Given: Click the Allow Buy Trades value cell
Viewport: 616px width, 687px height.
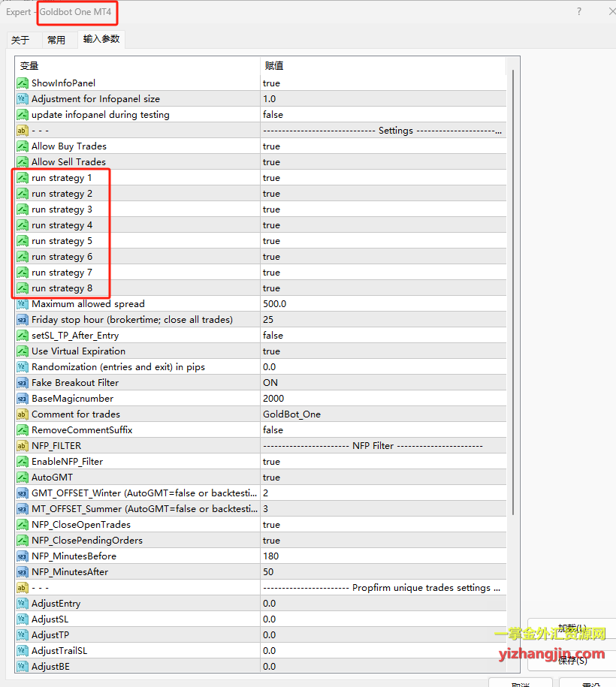Looking at the screenshot, I should tap(383, 146).
